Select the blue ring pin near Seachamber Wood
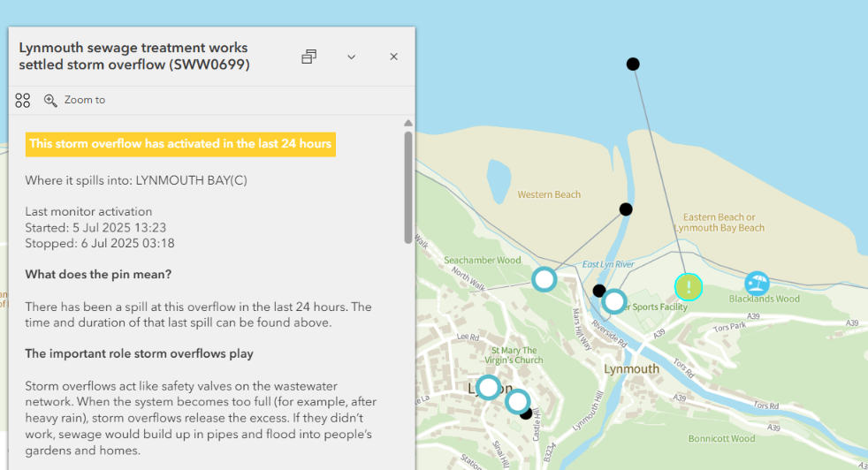The image size is (868, 470). [x=544, y=280]
